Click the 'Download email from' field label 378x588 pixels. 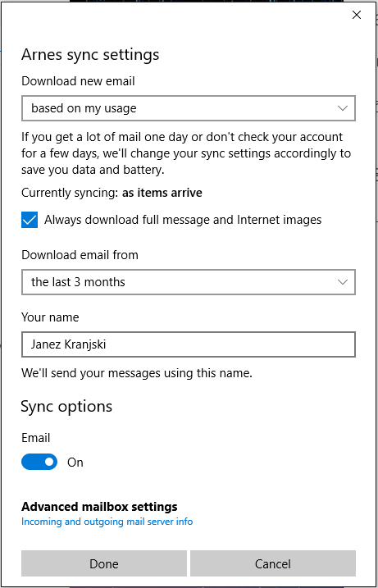pos(80,255)
